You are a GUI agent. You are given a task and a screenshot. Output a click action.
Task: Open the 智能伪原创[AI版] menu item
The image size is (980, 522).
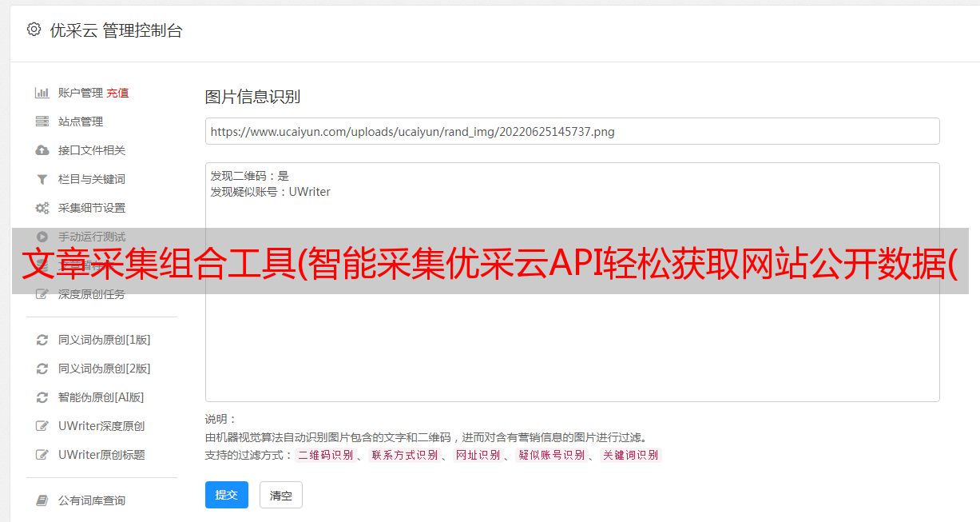pos(101,397)
